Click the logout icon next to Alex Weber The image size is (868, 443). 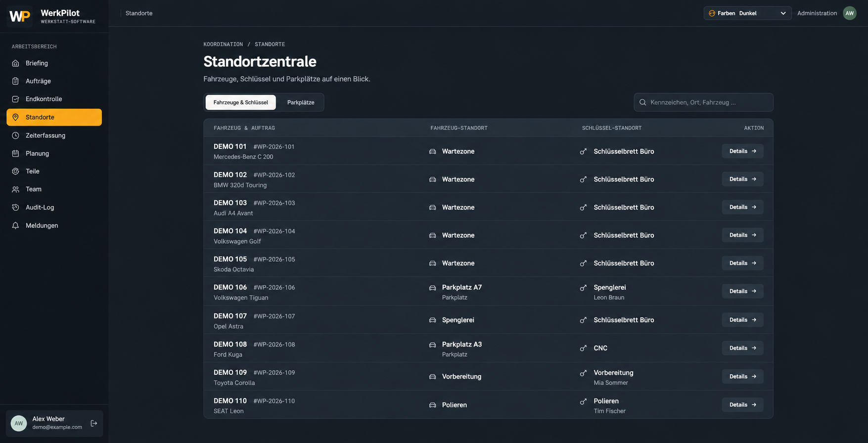(94, 423)
